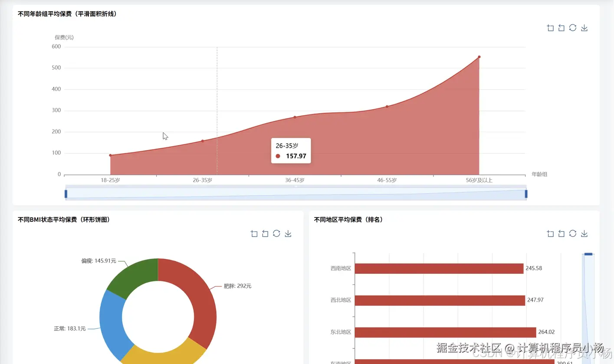The image size is (614, 364).
Task: Click the 36-45岁 axis label
Action: (295, 180)
